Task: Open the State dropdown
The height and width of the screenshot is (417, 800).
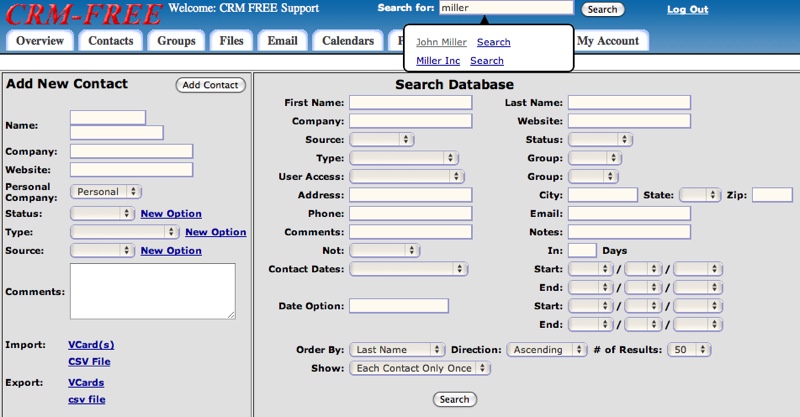Action: tap(700, 195)
